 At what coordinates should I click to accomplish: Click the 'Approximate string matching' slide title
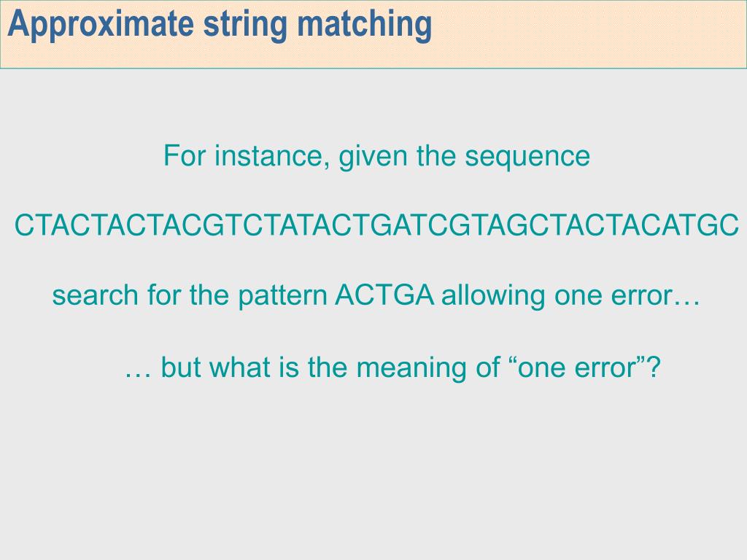[x=220, y=24]
